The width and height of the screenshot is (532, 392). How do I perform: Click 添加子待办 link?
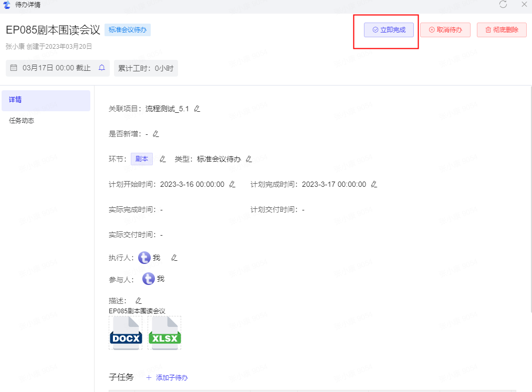pyautogui.click(x=171, y=378)
